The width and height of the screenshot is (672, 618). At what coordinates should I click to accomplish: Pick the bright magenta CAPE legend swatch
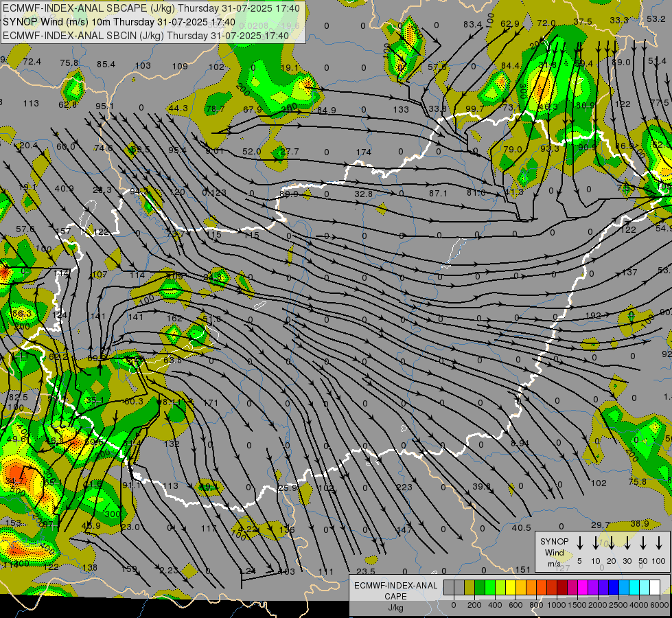(583, 587)
